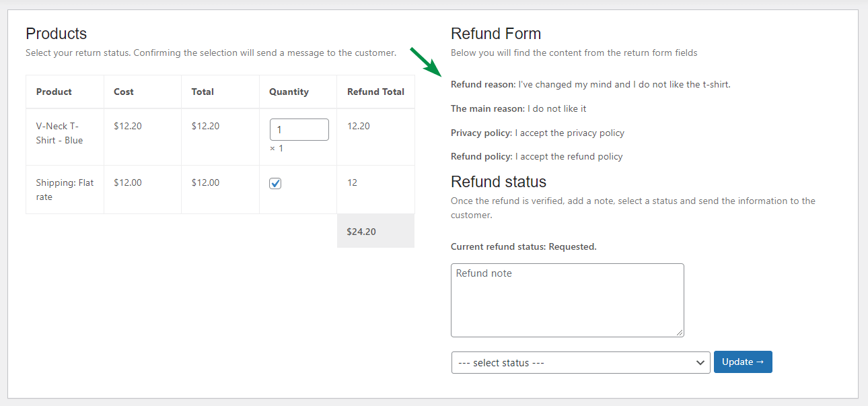This screenshot has height=406, width=868.
Task: Click the '× 1' quantity label
Action: [x=277, y=148]
